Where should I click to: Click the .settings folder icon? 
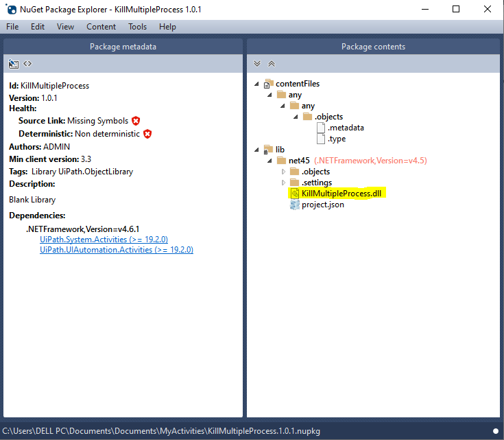(294, 183)
